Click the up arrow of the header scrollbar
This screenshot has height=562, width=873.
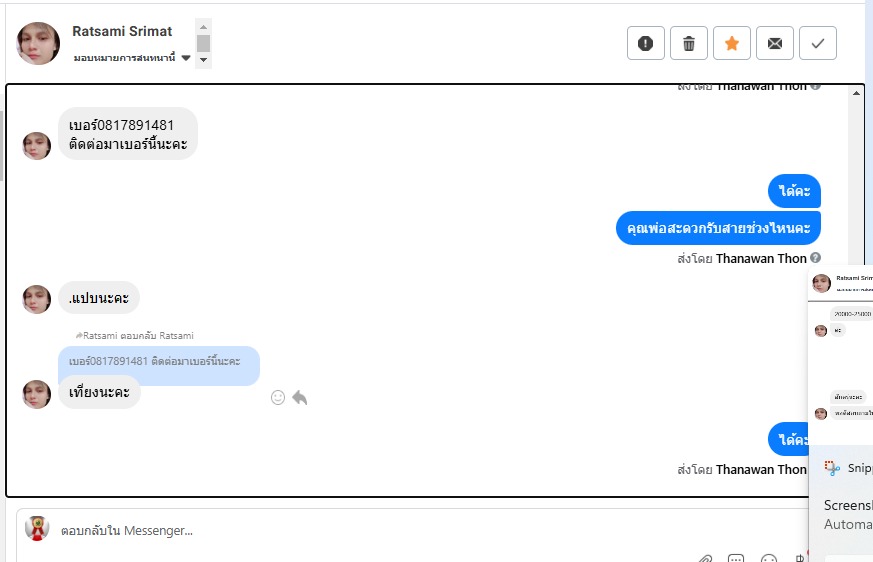point(203,26)
